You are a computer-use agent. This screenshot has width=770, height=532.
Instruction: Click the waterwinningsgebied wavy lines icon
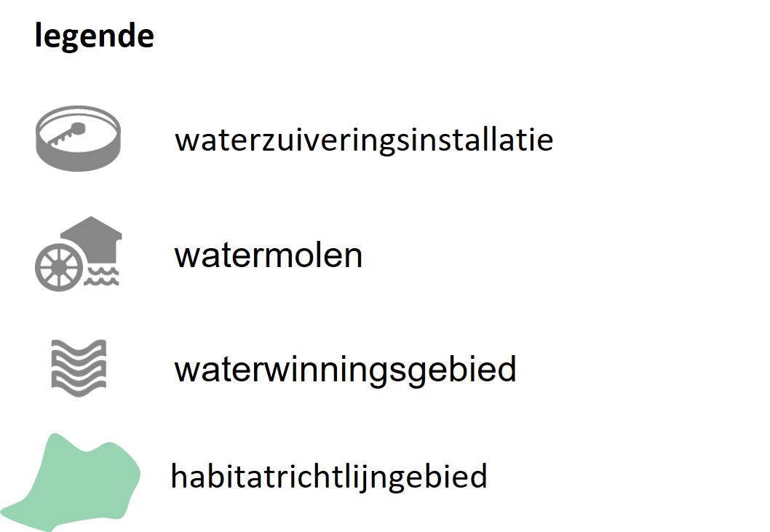tap(79, 368)
